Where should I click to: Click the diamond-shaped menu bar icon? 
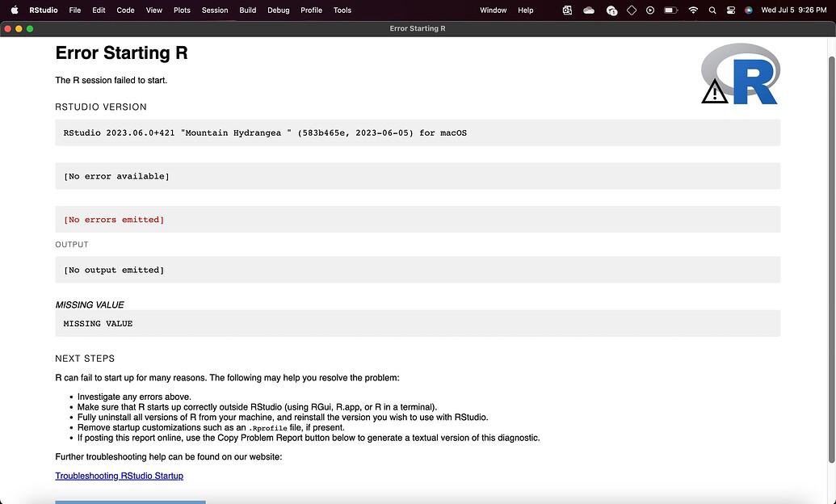[632, 10]
